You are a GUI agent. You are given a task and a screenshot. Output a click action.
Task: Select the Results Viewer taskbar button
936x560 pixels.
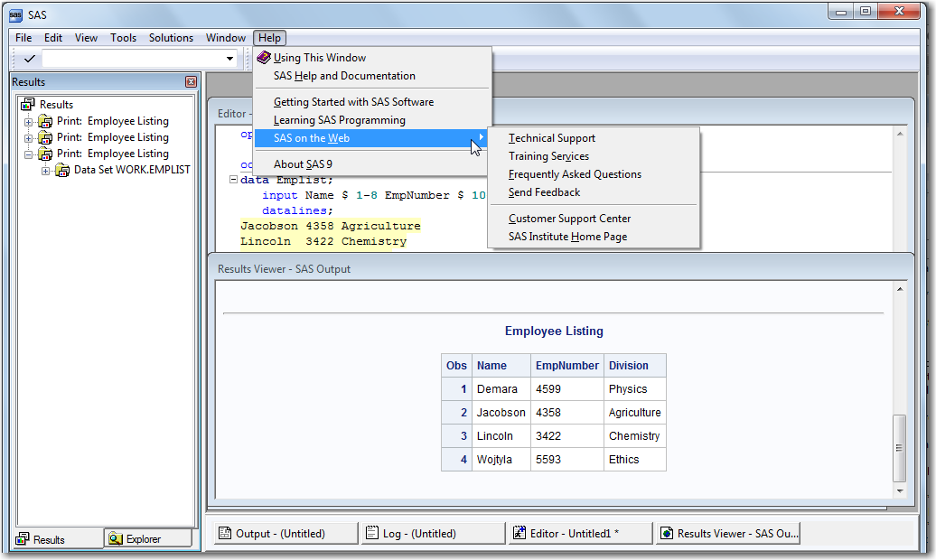pos(728,534)
